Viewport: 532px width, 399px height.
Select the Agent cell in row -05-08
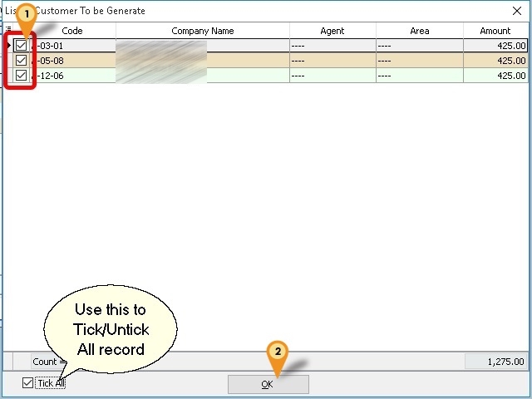(332, 61)
